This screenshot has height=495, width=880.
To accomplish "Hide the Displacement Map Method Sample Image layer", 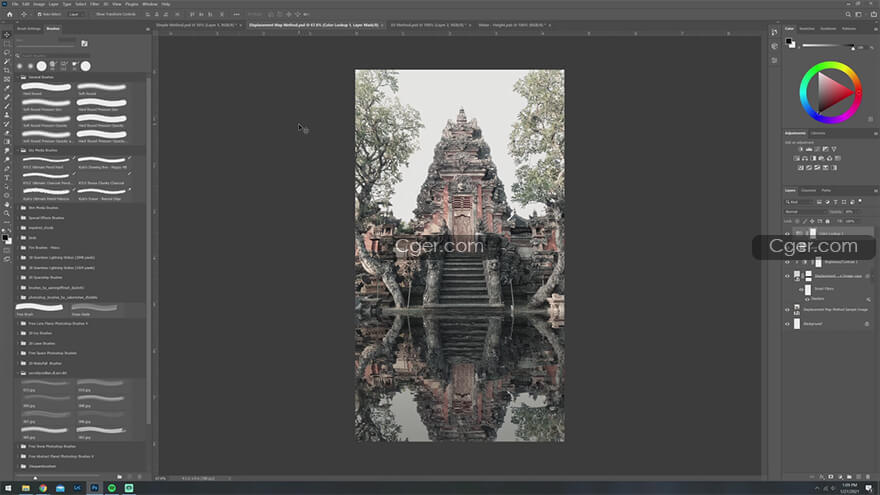I will (787, 310).
